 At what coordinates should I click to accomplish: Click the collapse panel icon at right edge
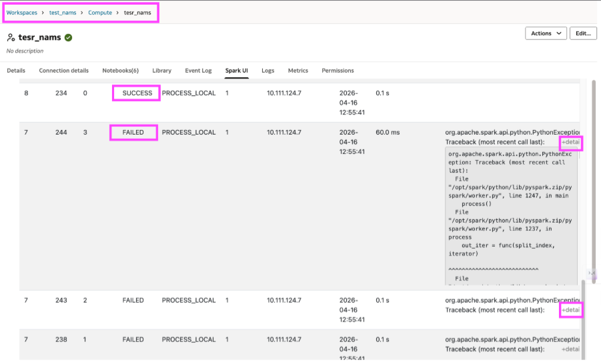591,273
